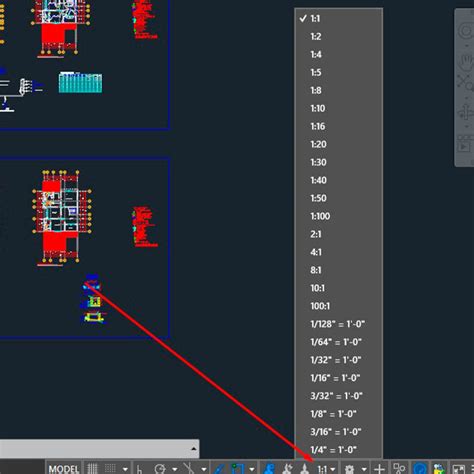474x474 pixels.
Task: Choose 1:4 scale option
Action: (339, 54)
